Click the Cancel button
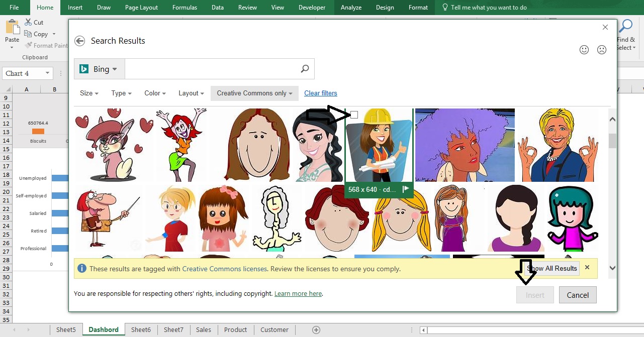Viewport: 644px width, 337px height. pyautogui.click(x=578, y=295)
